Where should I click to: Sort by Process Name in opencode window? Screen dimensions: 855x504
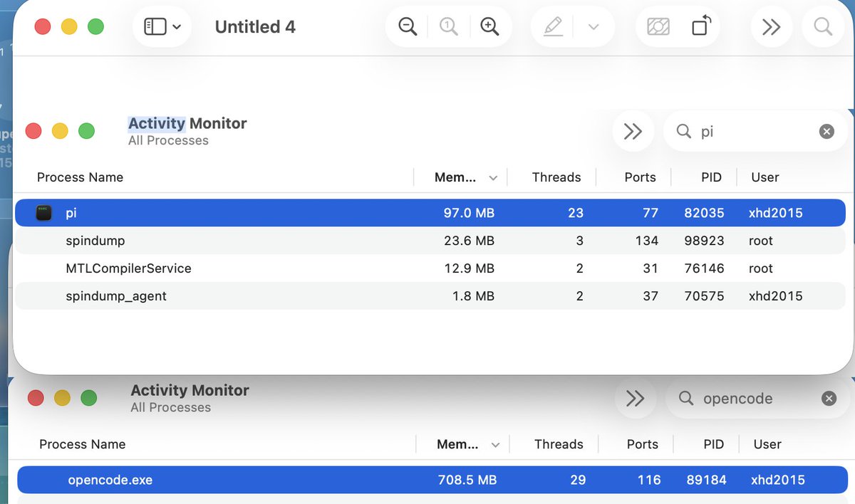(82, 444)
